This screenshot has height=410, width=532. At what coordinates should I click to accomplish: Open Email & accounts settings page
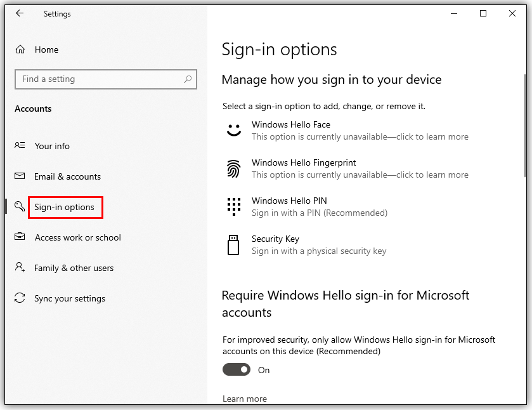(67, 176)
